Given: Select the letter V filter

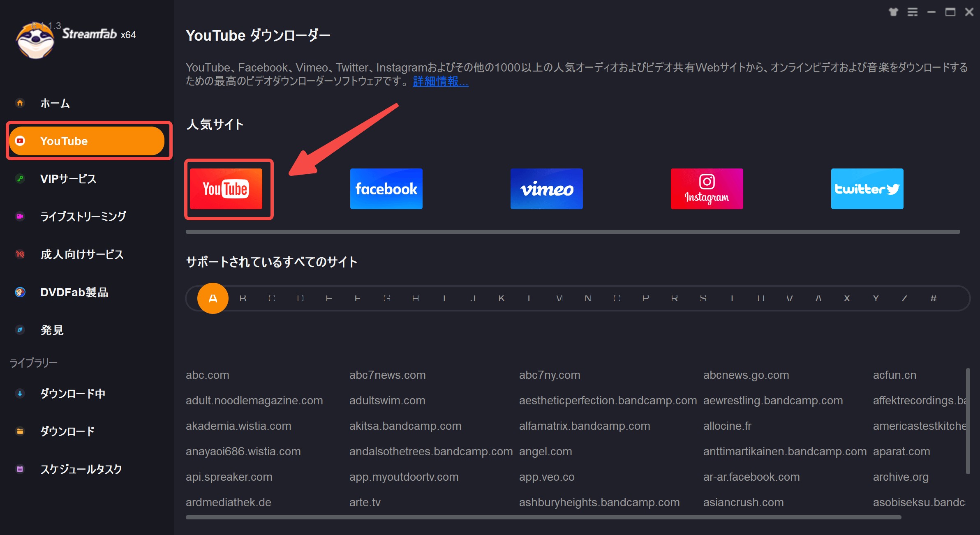Looking at the screenshot, I should click(790, 298).
